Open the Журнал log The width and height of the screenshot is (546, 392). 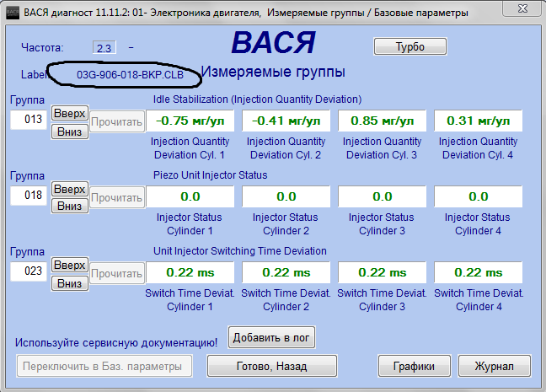click(x=495, y=367)
